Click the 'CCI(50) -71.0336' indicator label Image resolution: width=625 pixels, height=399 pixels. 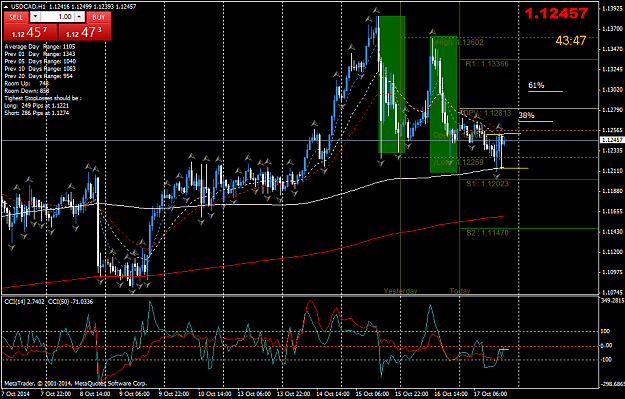tap(71, 302)
